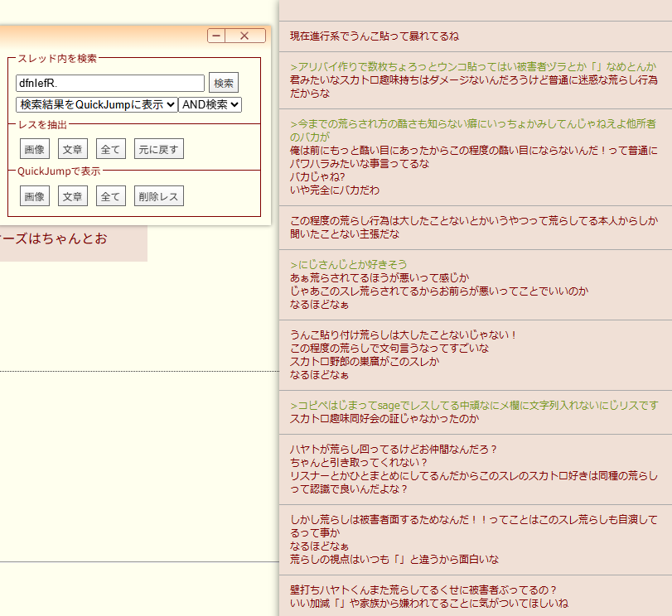The height and width of the screenshot is (616, 672).
Task: Click 文章 under QuickJumpで表示
Action: [x=73, y=196]
